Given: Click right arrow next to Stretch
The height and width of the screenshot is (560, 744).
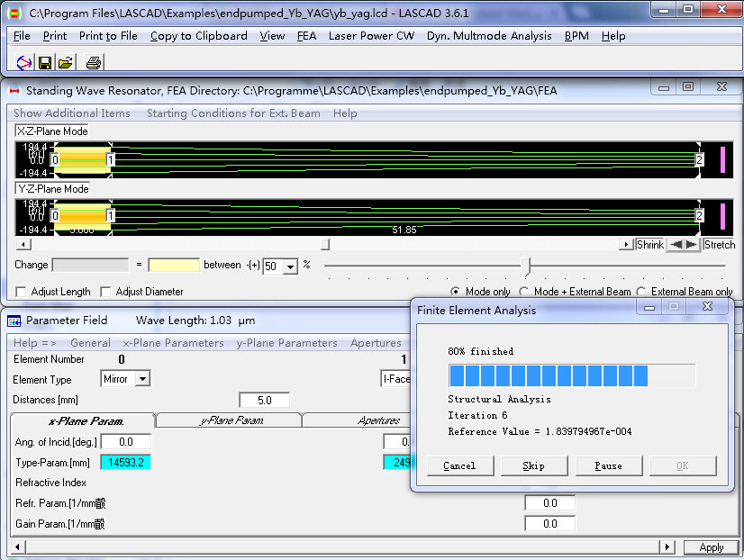Looking at the screenshot, I should point(692,245).
